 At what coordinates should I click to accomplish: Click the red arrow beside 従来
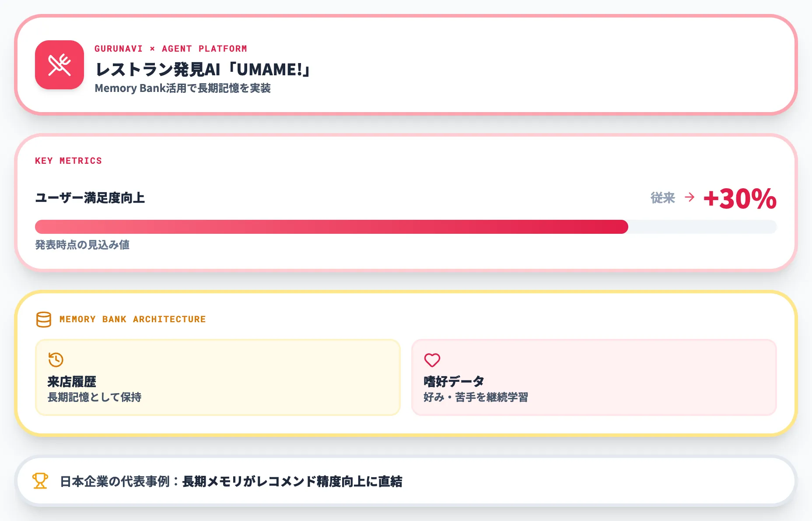click(x=689, y=197)
